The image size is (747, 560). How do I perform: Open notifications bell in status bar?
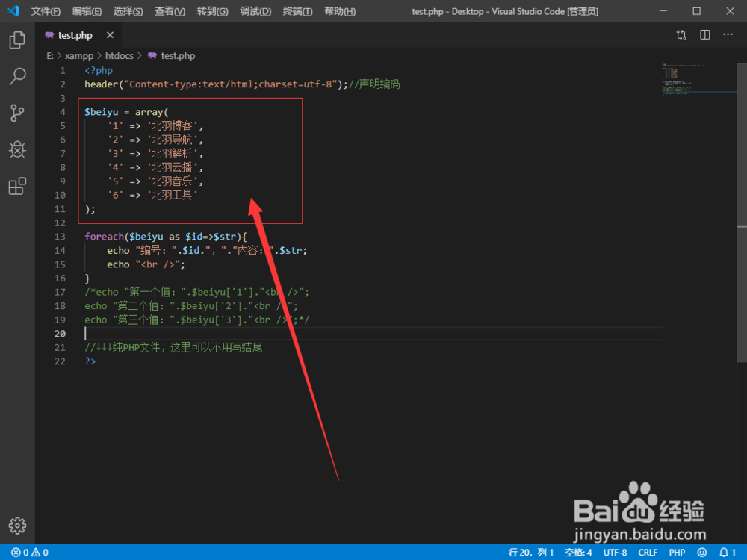tap(728, 553)
